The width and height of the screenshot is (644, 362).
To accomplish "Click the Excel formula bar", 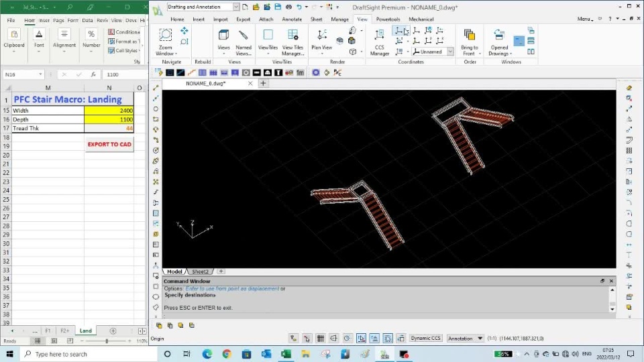I will (125, 74).
